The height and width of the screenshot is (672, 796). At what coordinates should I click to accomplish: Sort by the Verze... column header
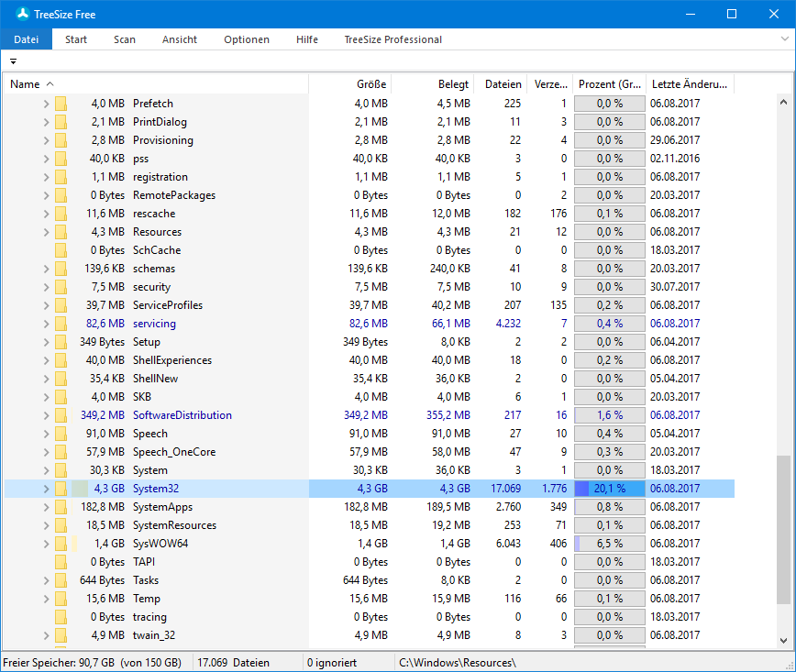tap(550, 84)
